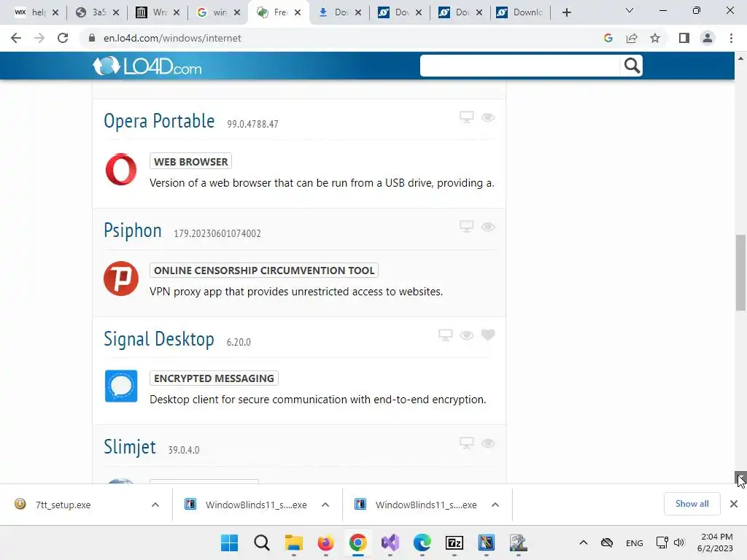Toggle the heart icon in Signal Desktop row
747x560 pixels.
pos(488,335)
